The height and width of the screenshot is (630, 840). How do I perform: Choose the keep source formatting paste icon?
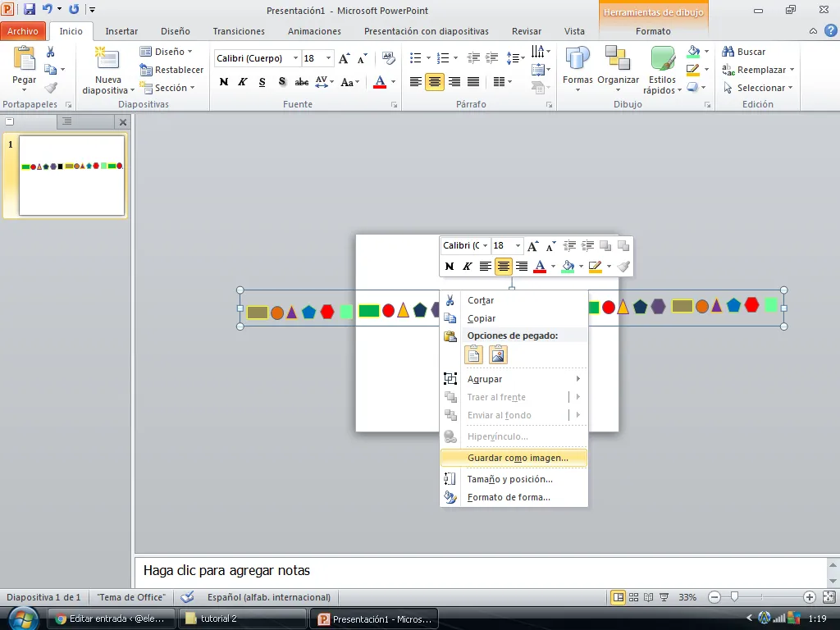point(473,354)
